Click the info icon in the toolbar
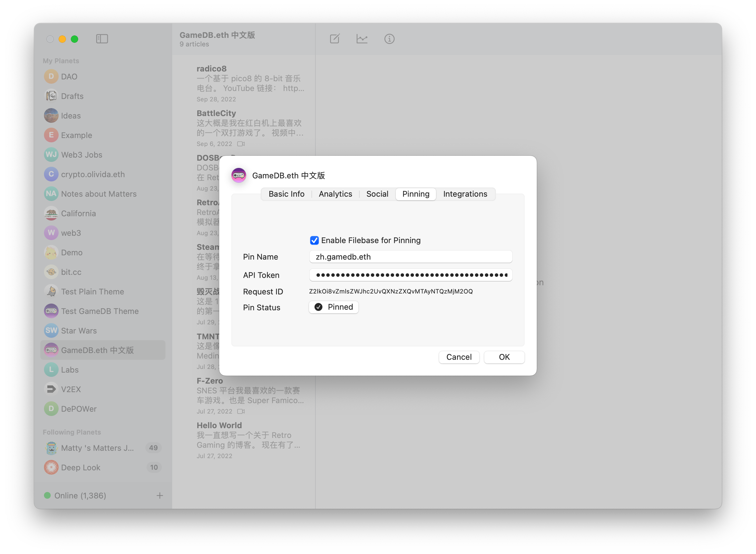 click(389, 38)
